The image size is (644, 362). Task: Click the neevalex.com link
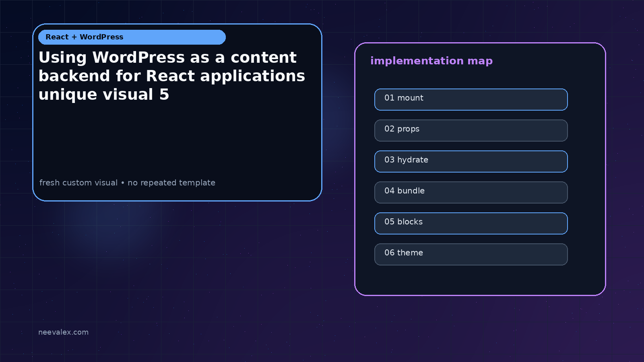click(x=63, y=332)
